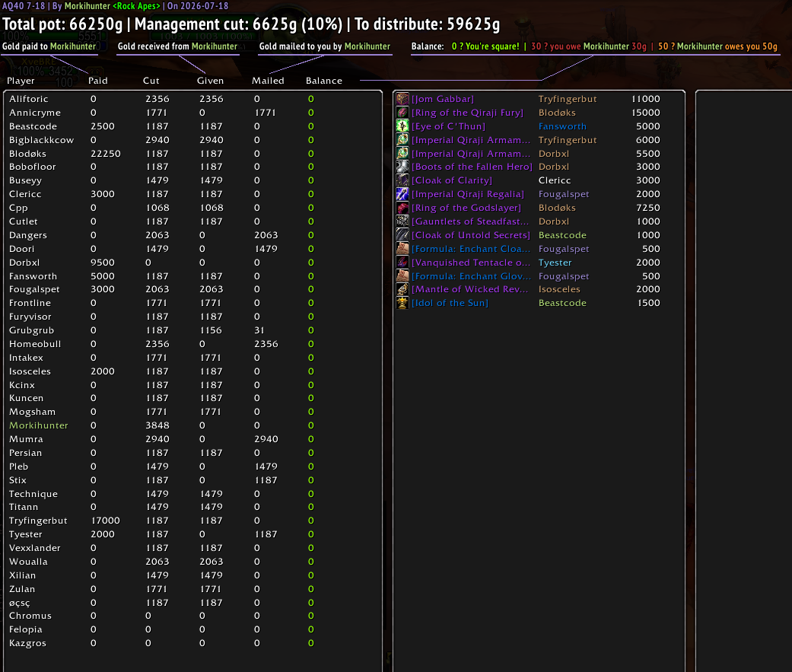Screen dimensions: 792x672
Task: Click the Ring of the Qiraji Fury icon
Action: point(402,113)
